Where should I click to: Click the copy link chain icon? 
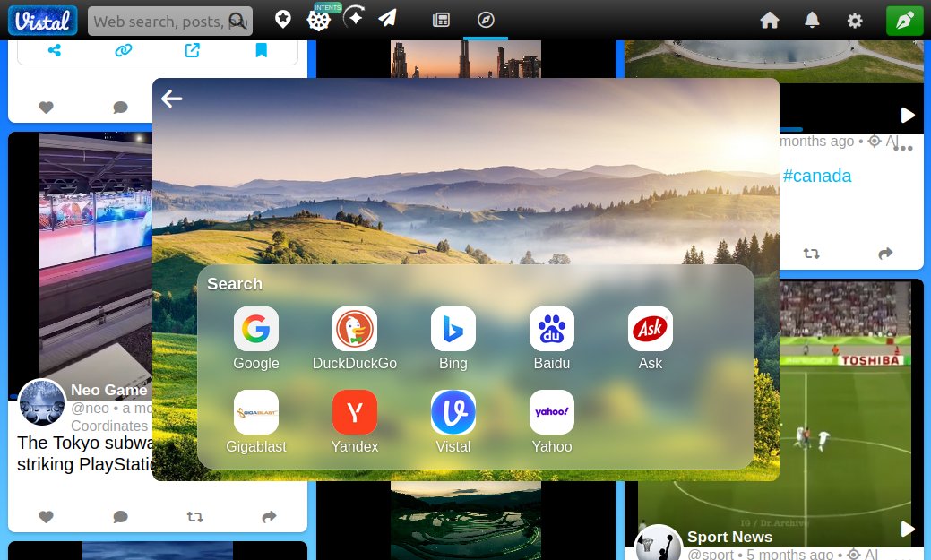pyautogui.click(x=123, y=50)
